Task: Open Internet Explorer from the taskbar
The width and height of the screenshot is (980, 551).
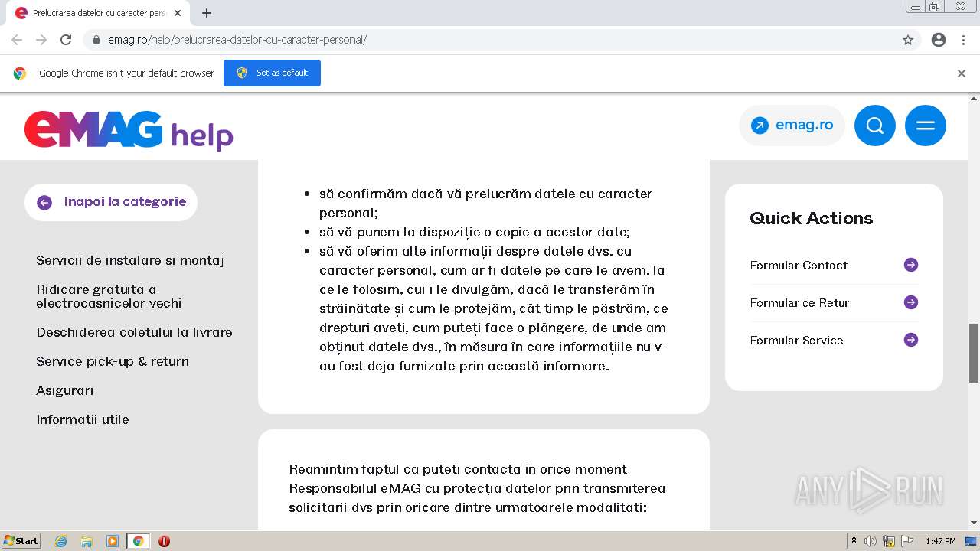Action: click(x=61, y=541)
